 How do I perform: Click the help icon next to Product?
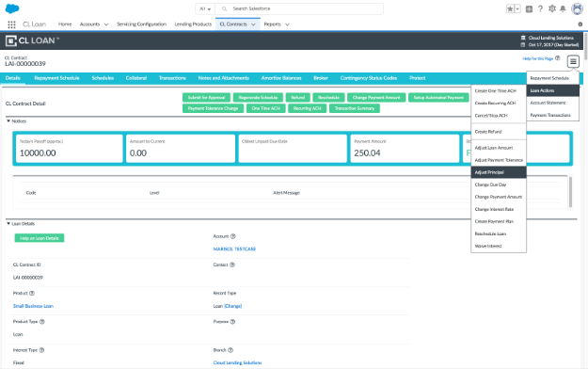[32, 293]
